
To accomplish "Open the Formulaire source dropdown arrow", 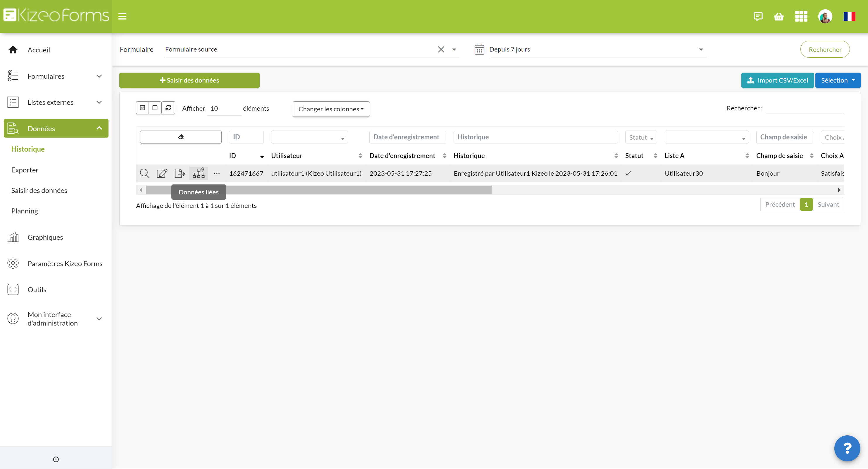I will 454,49.
